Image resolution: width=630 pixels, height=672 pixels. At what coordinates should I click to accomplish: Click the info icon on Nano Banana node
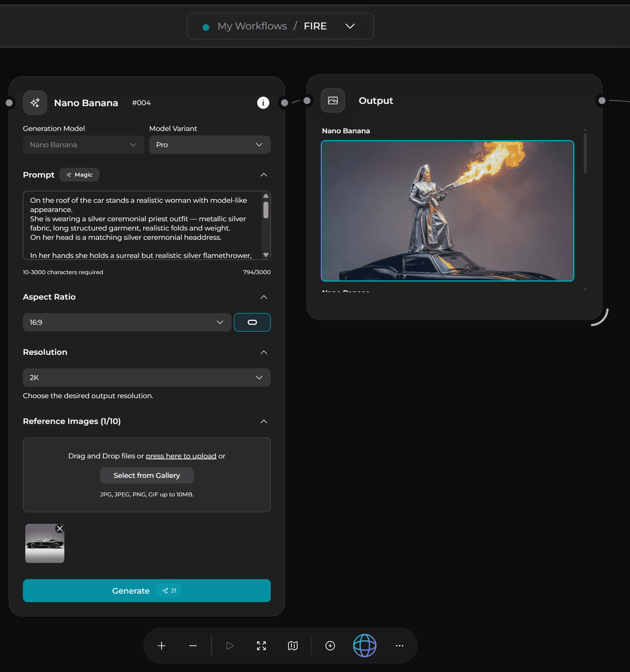click(263, 102)
